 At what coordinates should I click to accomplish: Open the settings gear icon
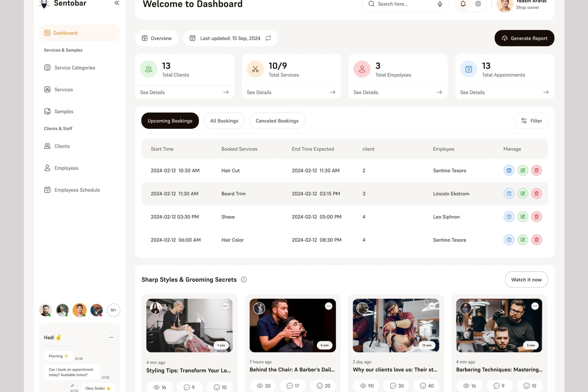click(478, 4)
